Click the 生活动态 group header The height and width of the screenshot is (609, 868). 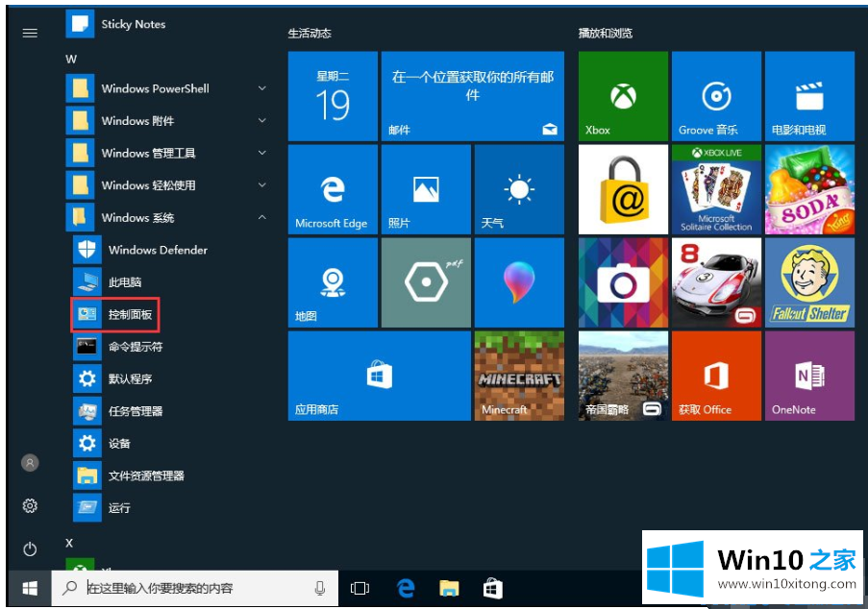[310, 34]
